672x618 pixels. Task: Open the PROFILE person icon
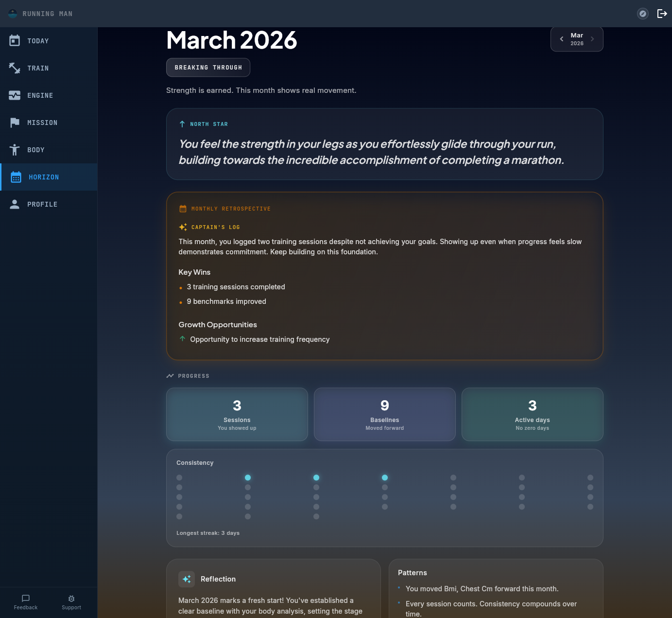tap(15, 204)
